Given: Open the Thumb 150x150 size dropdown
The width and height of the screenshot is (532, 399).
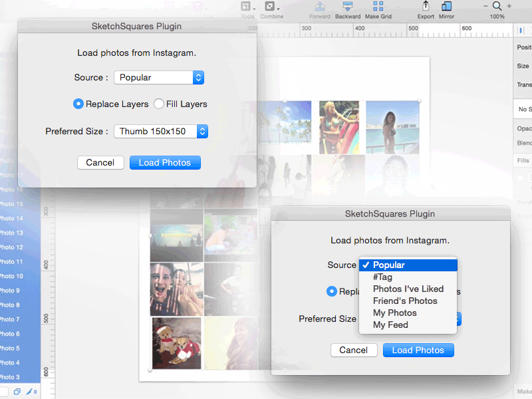Looking at the screenshot, I should coord(161,131).
